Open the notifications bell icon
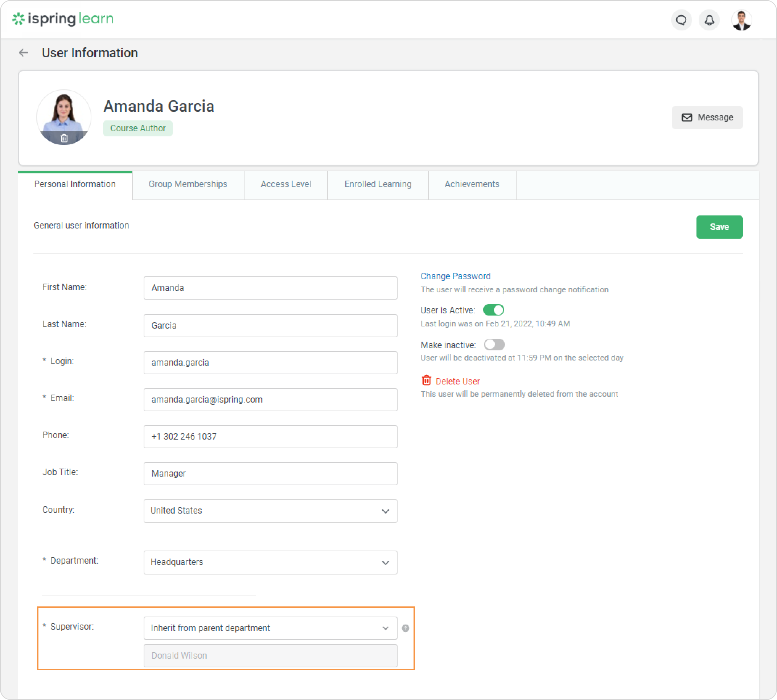Viewport: 777px width, 700px height. pos(709,20)
